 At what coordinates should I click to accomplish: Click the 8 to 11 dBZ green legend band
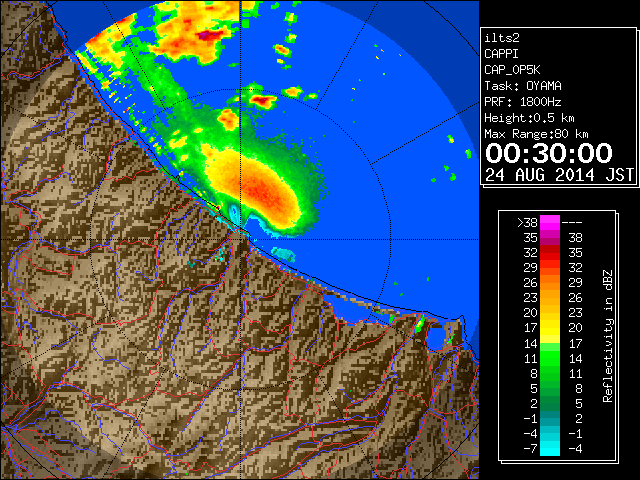[550, 373]
